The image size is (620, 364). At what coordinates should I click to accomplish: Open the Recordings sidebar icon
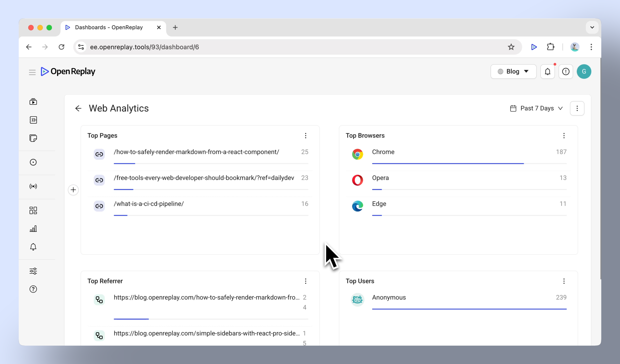coord(33,120)
